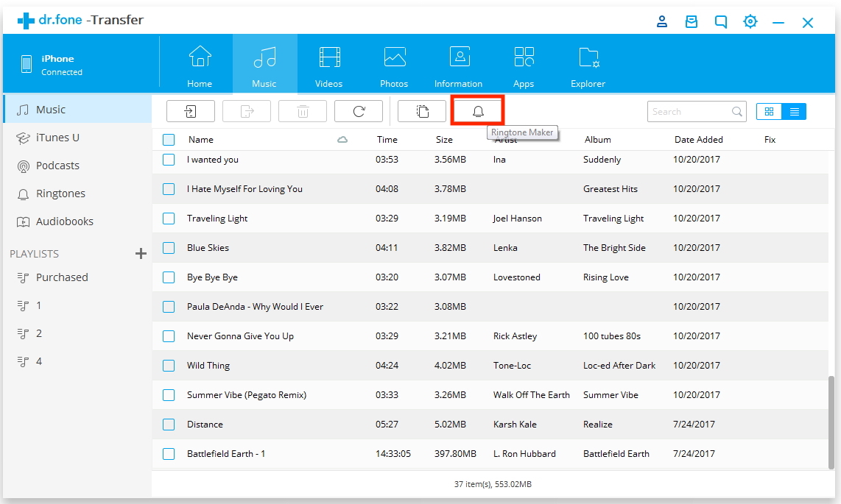The height and width of the screenshot is (504, 841).
Task: Go to the Photos tab
Action: 394,66
